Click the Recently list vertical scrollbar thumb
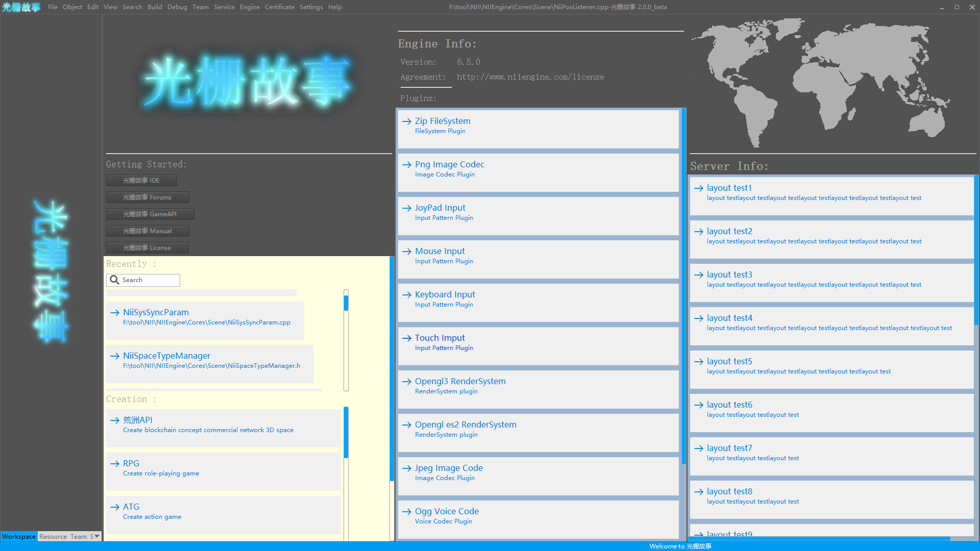Screen dimensions: 980x551 [346, 303]
